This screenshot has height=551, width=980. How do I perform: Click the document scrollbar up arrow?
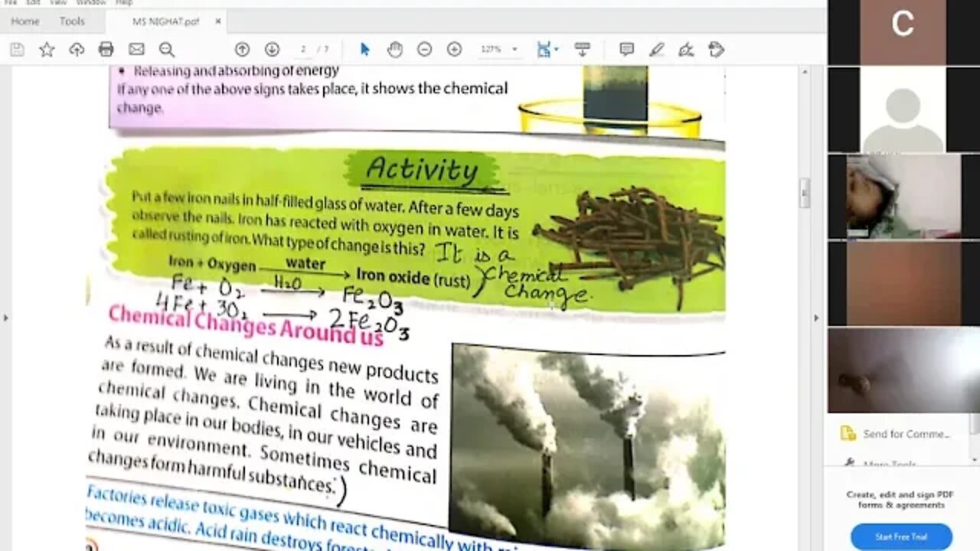pyautogui.click(x=804, y=72)
